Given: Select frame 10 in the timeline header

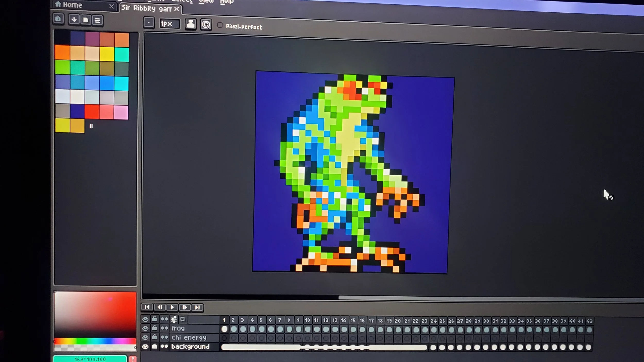Looking at the screenshot, I should (308, 321).
